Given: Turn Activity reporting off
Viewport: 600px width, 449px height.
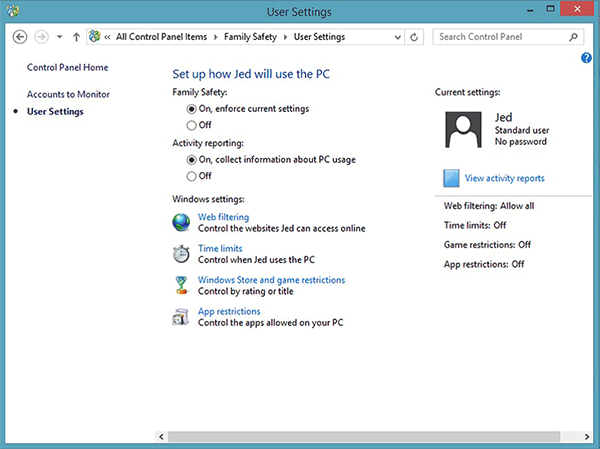Looking at the screenshot, I should coord(191,176).
